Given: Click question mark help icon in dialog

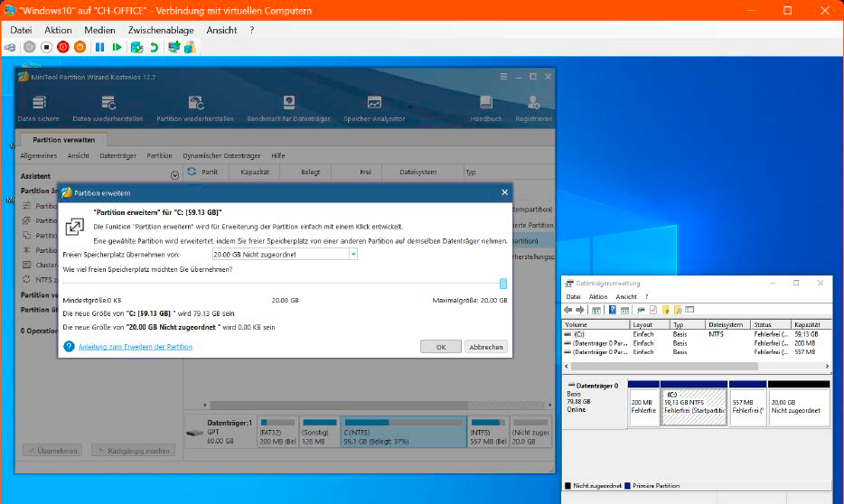Looking at the screenshot, I should pyautogui.click(x=69, y=347).
